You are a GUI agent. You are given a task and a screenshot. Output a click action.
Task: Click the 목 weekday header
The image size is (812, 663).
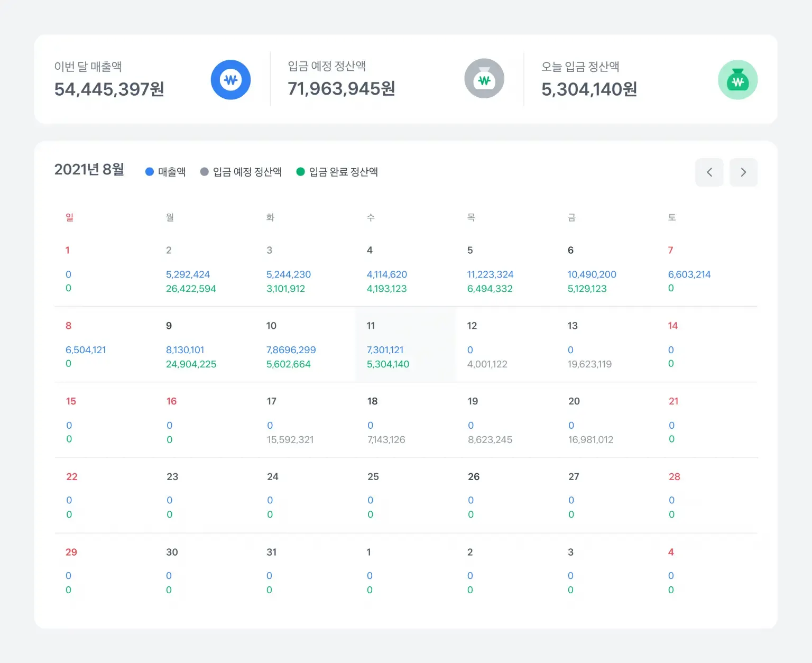pyautogui.click(x=471, y=217)
